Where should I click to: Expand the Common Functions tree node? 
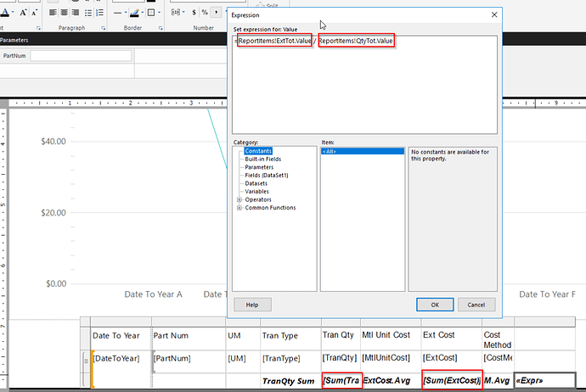coord(239,208)
